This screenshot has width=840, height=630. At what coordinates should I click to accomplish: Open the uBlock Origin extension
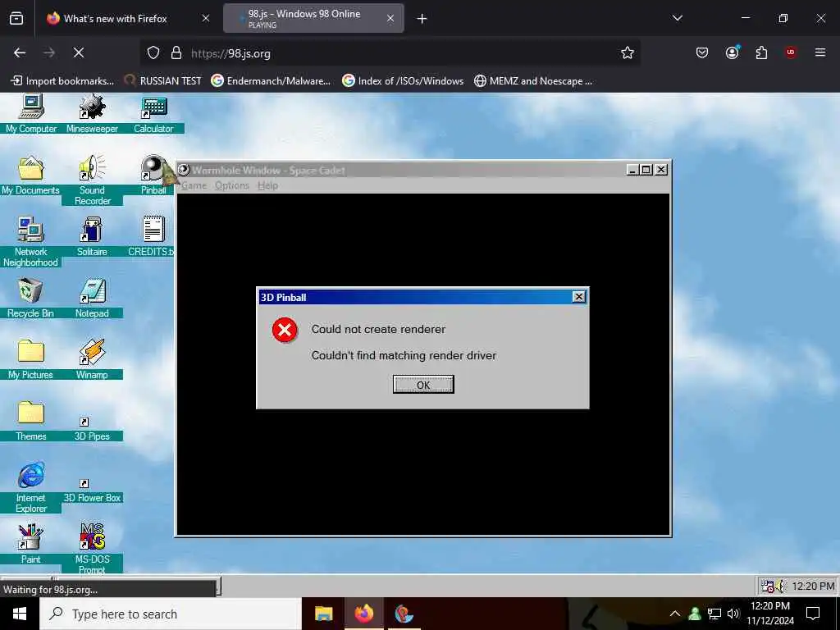791,52
